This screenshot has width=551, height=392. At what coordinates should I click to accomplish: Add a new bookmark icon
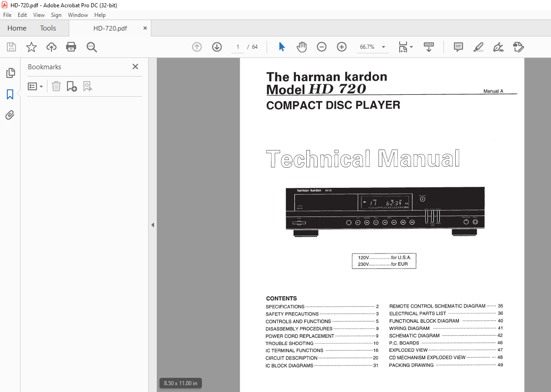tap(72, 86)
